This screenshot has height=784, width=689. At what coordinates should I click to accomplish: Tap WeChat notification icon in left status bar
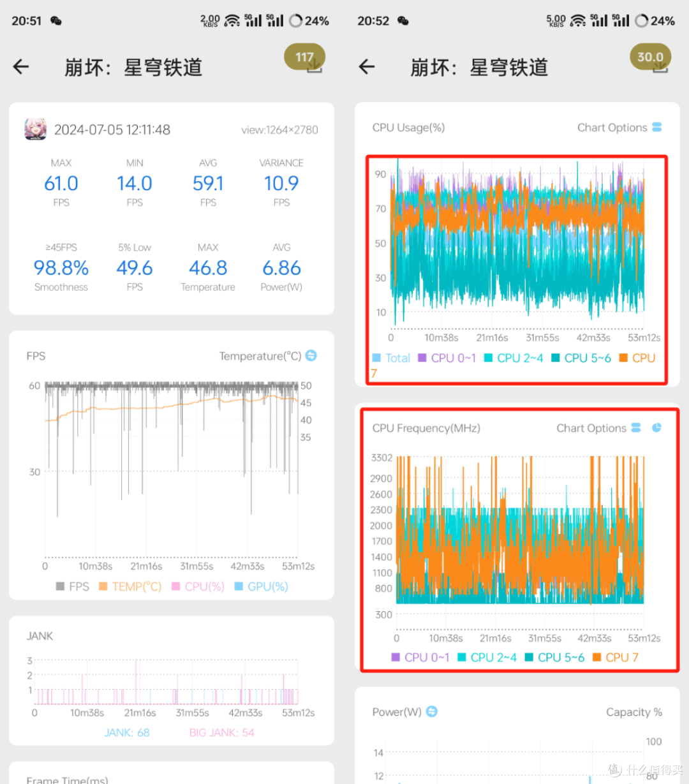pos(56,21)
